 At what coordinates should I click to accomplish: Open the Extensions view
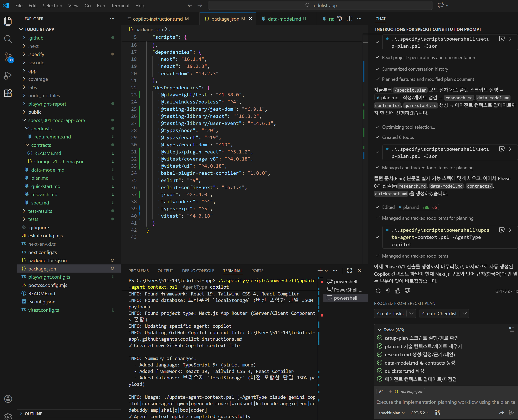coord(8,93)
